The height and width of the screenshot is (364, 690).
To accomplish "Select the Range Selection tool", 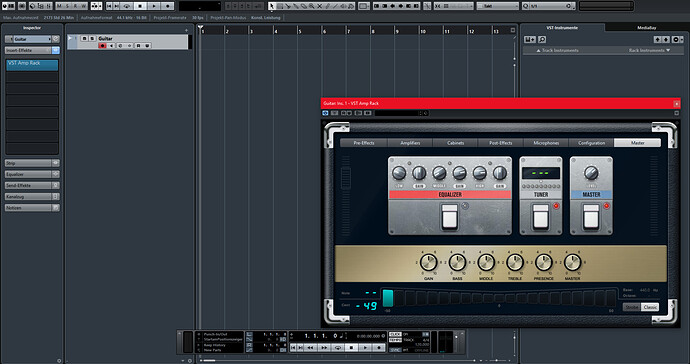I will tap(279, 6).
